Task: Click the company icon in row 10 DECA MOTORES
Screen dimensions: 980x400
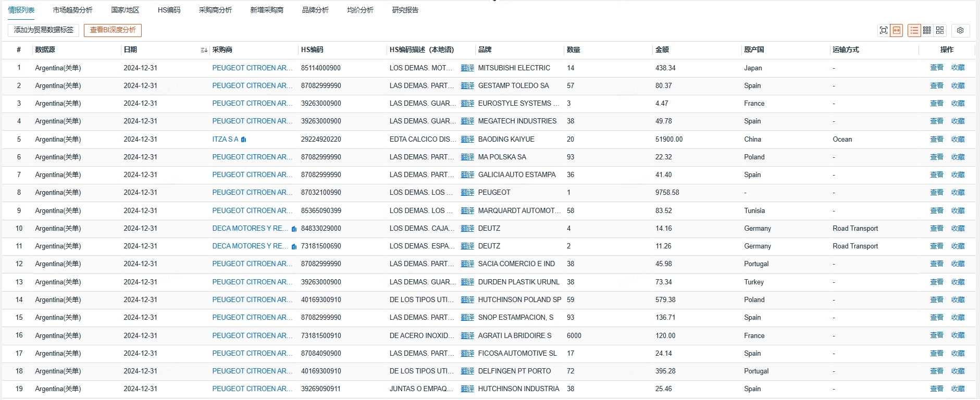Action: click(294, 229)
